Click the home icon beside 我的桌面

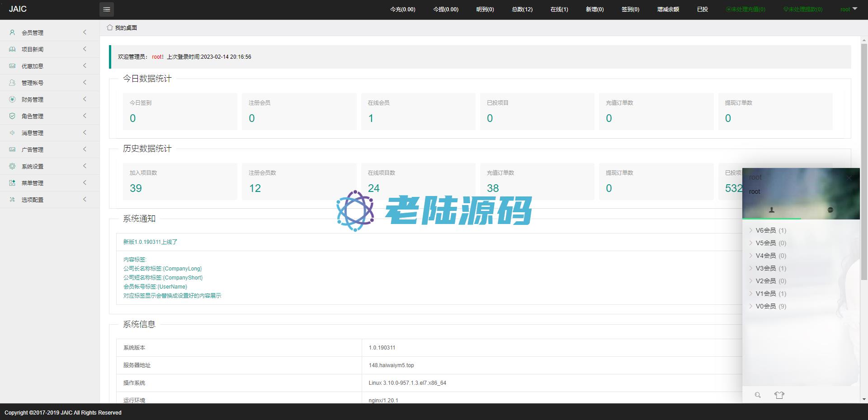(110, 28)
